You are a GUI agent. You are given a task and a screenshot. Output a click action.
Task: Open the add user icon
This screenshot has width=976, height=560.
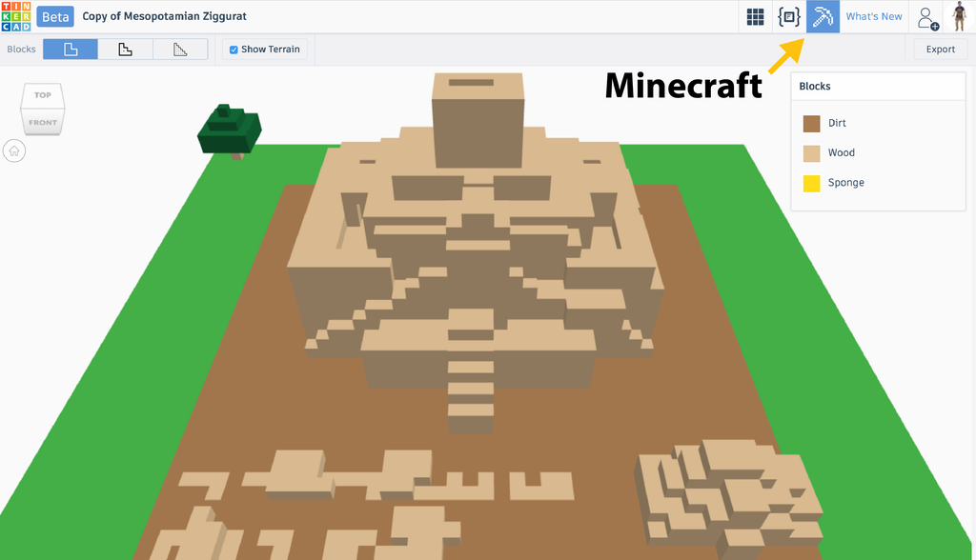point(927,18)
